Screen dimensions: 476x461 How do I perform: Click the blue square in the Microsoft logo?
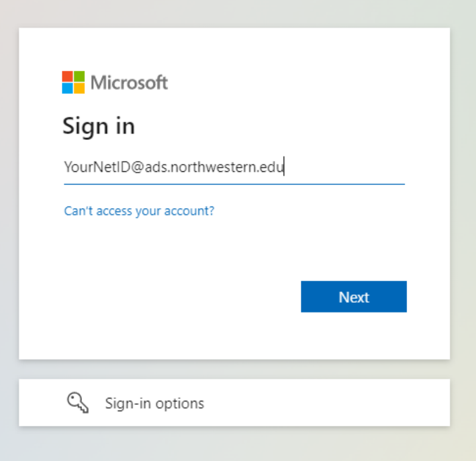pyautogui.click(x=67, y=88)
